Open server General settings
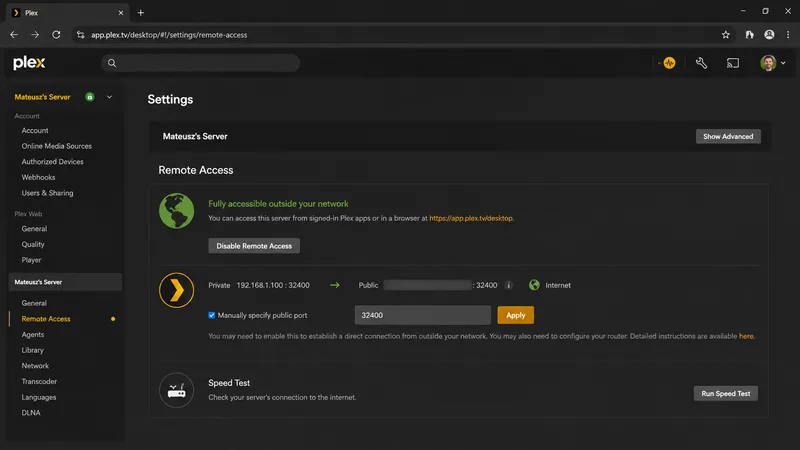The width and height of the screenshot is (800, 450). 34,303
